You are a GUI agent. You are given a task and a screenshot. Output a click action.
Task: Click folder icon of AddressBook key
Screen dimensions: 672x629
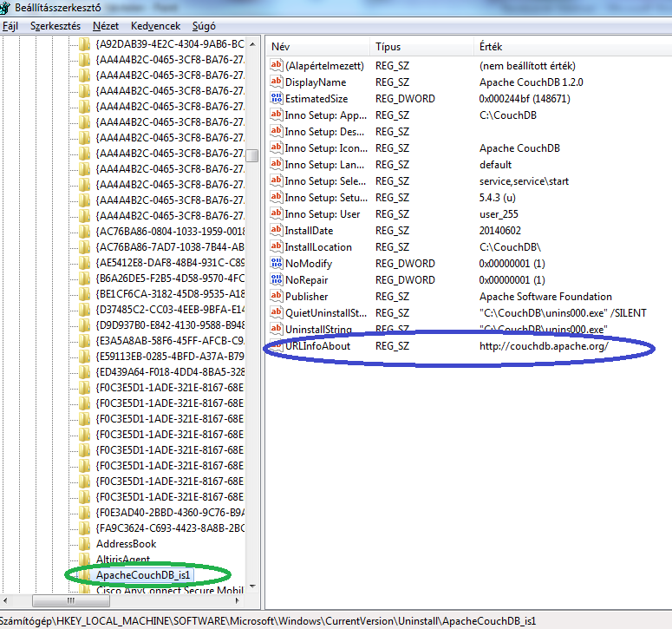pos(84,544)
